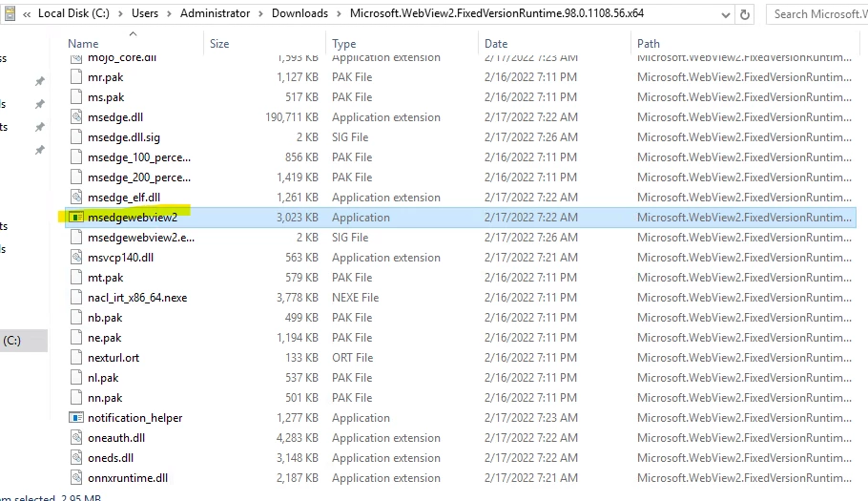Select the nexturl.ort file icon

[x=76, y=358]
